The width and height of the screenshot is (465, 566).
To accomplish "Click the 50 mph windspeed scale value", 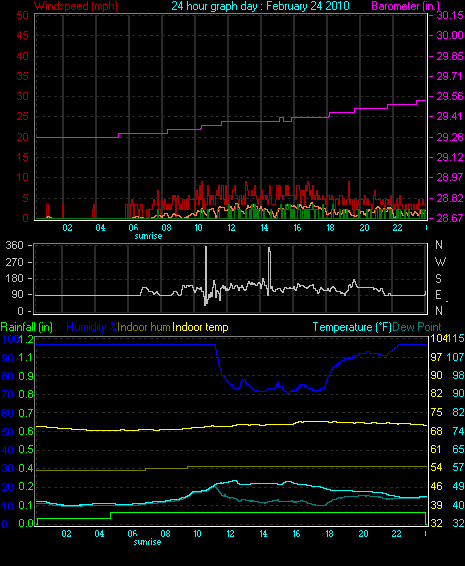I will [22, 15].
